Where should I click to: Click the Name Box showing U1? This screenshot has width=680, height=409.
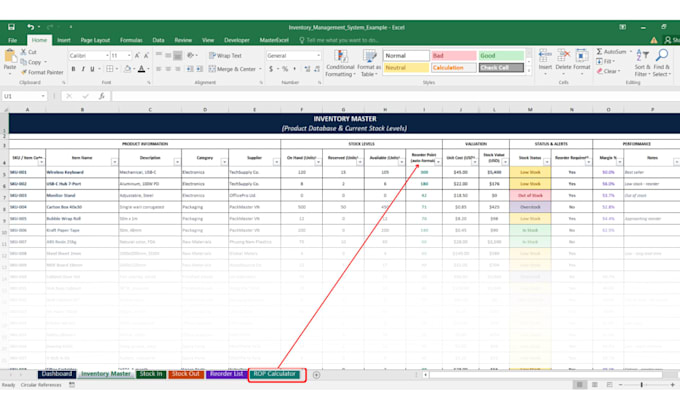click(24, 96)
